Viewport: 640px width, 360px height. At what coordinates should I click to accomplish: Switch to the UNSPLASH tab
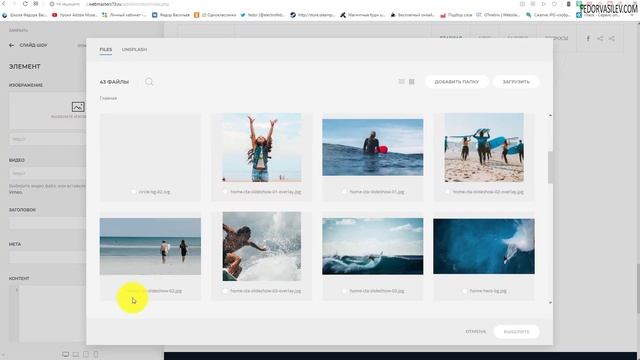134,49
